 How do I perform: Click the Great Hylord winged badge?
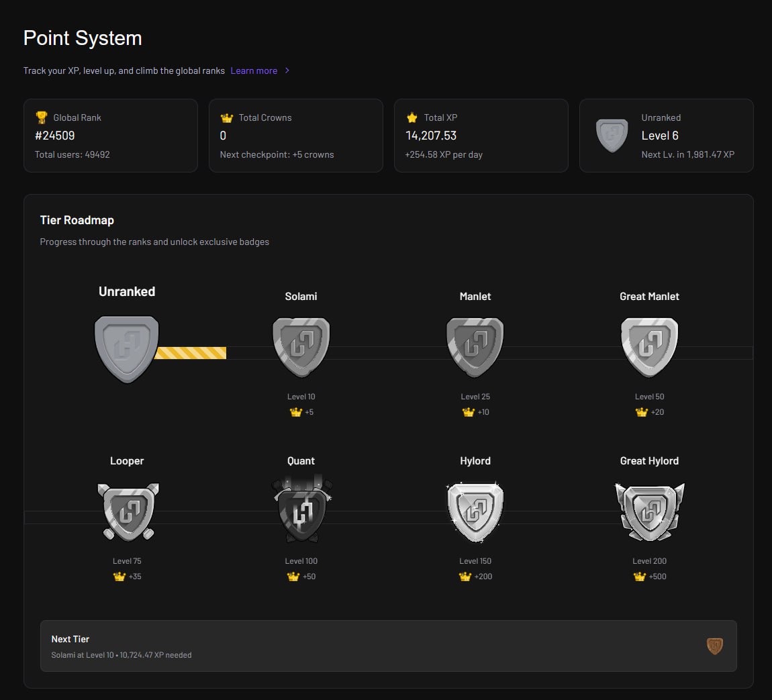pos(649,511)
